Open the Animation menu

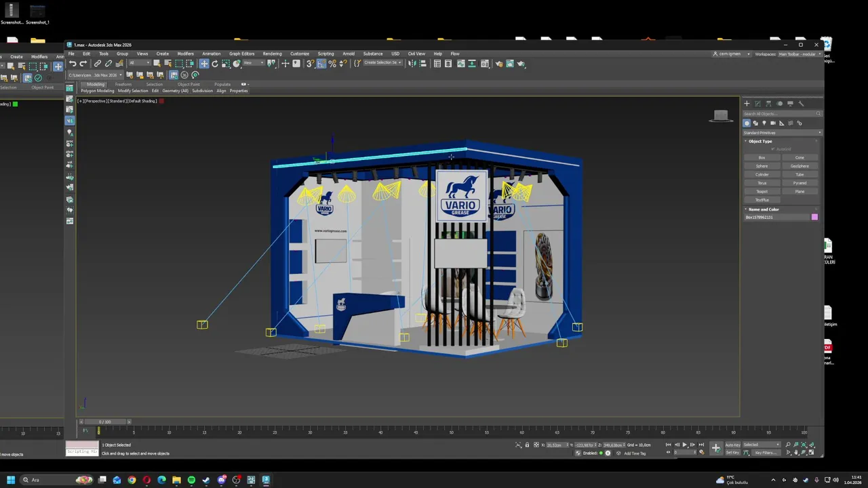pos(211,54)
